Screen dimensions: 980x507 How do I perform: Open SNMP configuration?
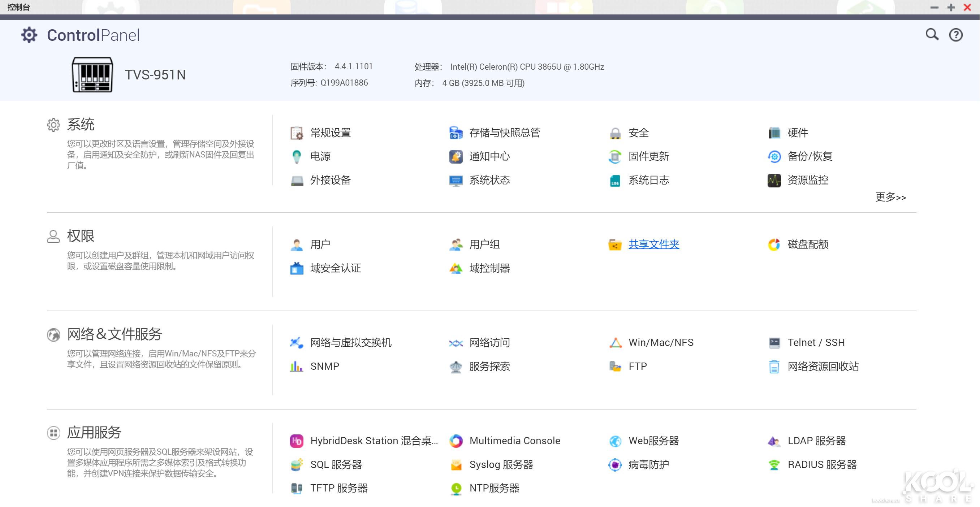pos(324,366)
